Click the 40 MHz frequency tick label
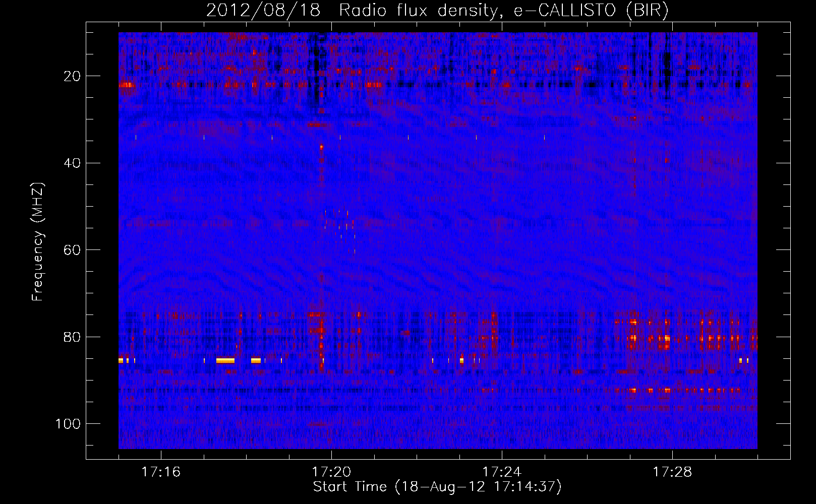Screen dimensions: 816x504 point(73,163)
